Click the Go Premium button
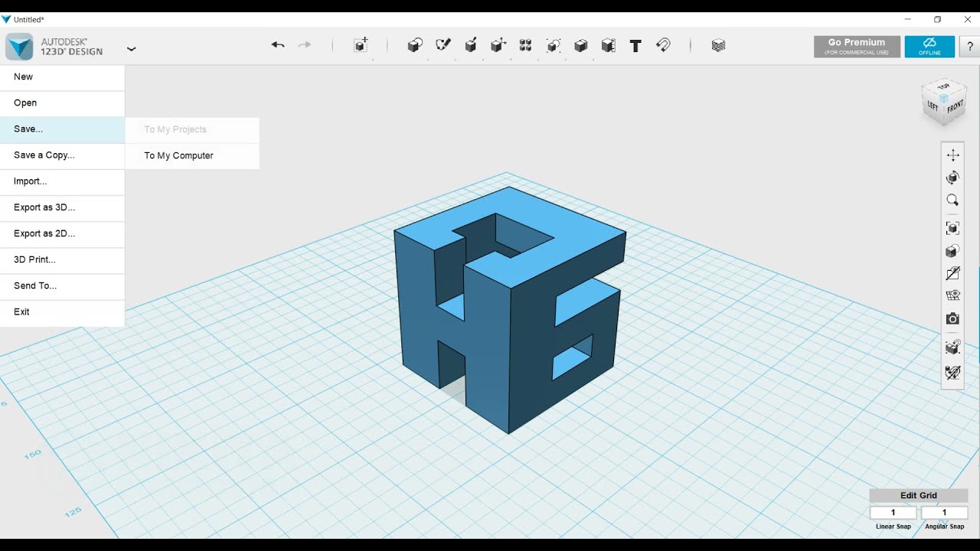The height and width of the screenshot is (551, 980). pyautogui.click(x=857, y=47)
